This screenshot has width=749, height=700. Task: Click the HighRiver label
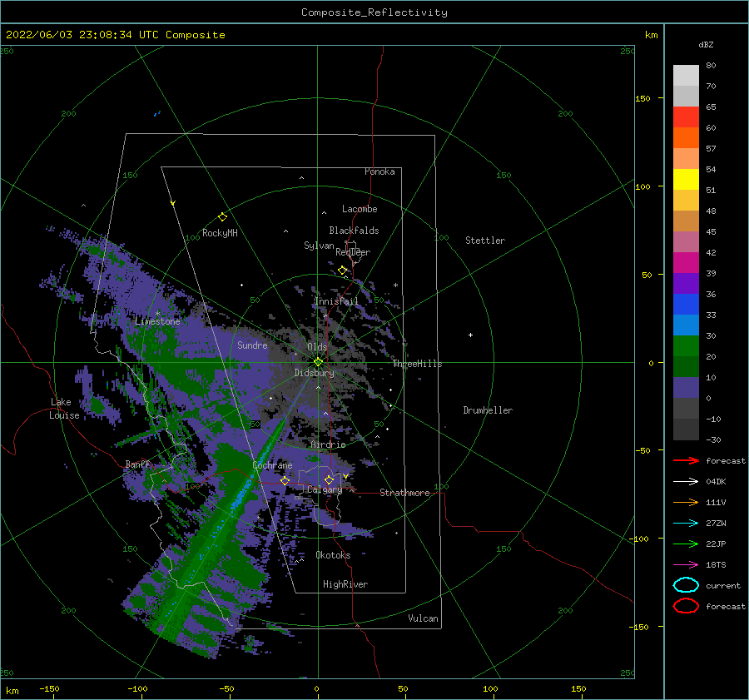345,584
